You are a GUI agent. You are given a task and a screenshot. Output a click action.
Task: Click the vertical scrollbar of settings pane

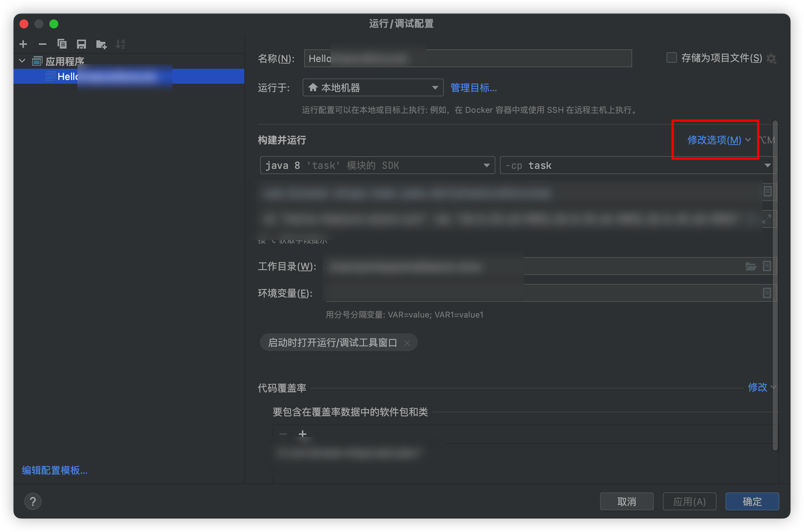pyautogui.click(x=775, y=285)
